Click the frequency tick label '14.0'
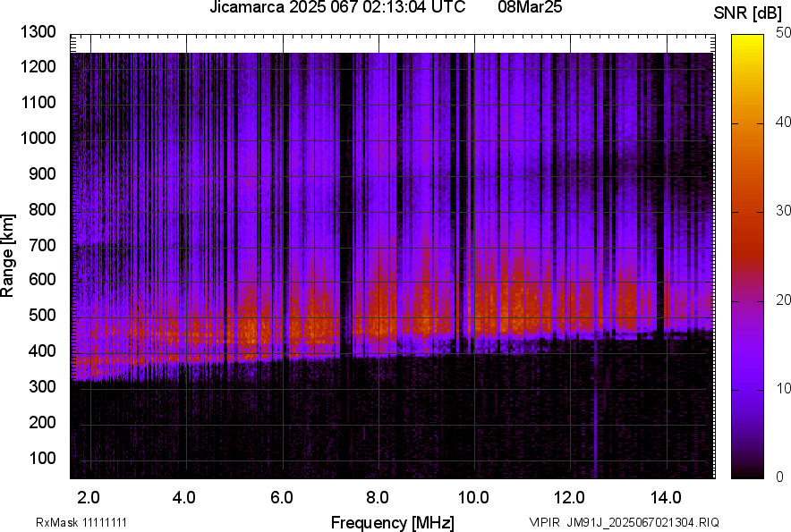Image resolution: width=791 pixels, height=532 pixels. tap(666, 498)
